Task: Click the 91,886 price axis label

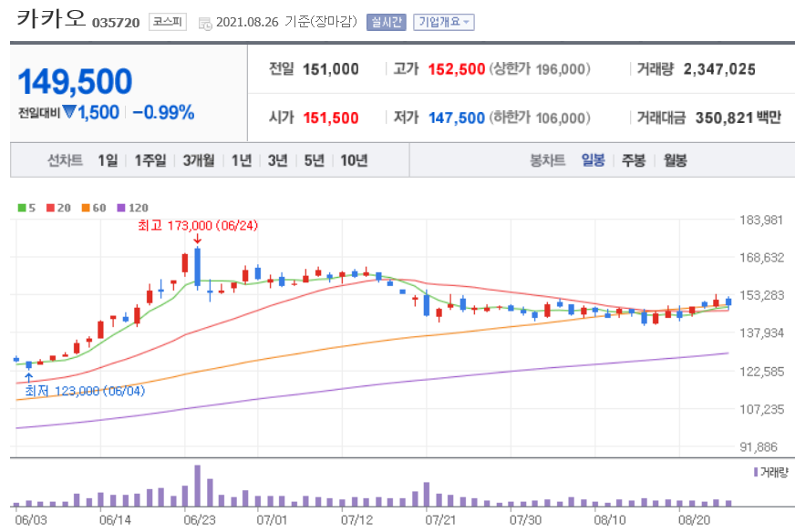Action: (759, 447)
